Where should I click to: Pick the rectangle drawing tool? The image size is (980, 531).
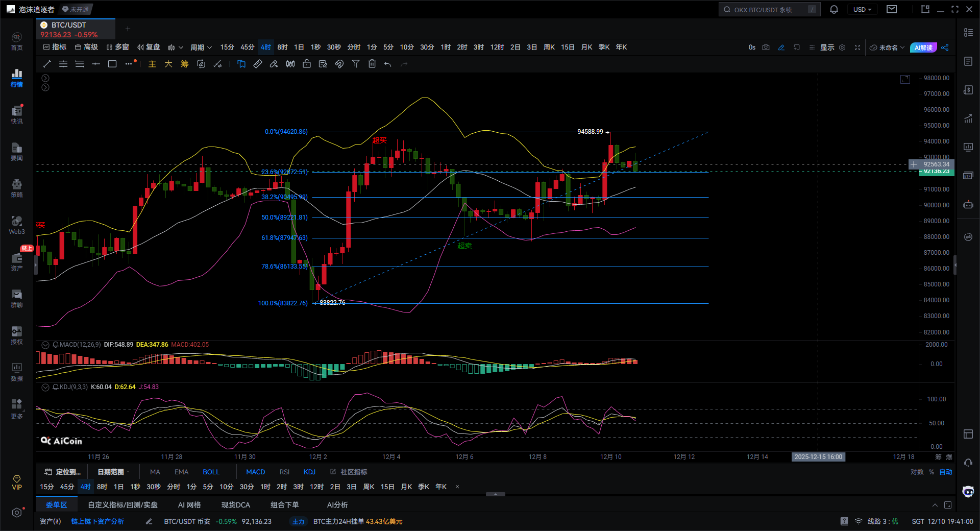(112, 64)
